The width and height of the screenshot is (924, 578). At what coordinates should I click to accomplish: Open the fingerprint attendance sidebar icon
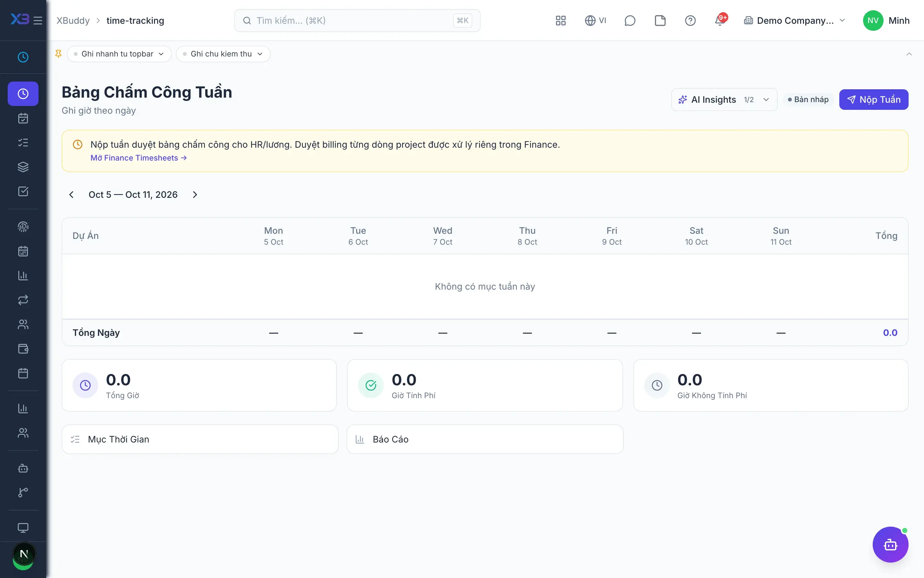click(x=23, y=227)
